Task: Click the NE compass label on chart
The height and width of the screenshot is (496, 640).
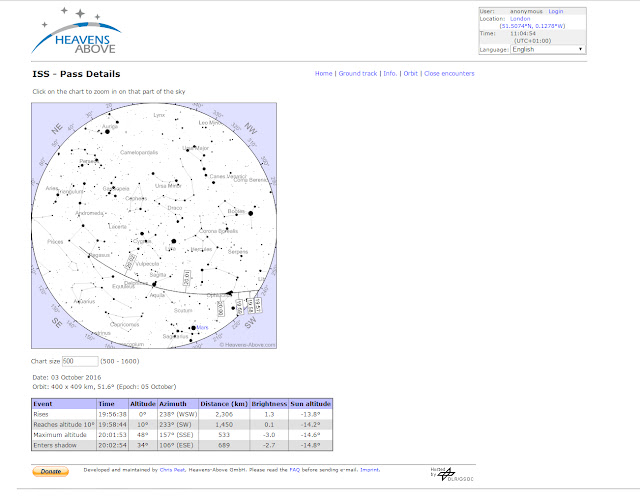Action: 57,129
